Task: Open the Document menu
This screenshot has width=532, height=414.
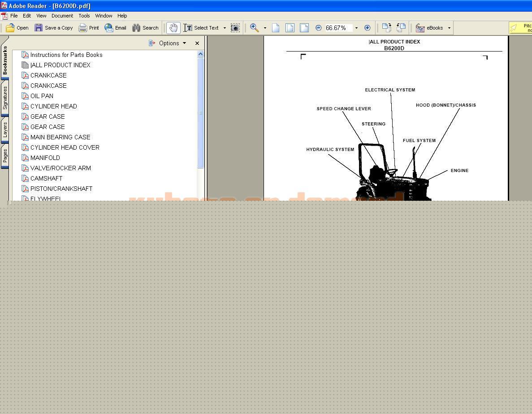Action: (x=62, y=16)
